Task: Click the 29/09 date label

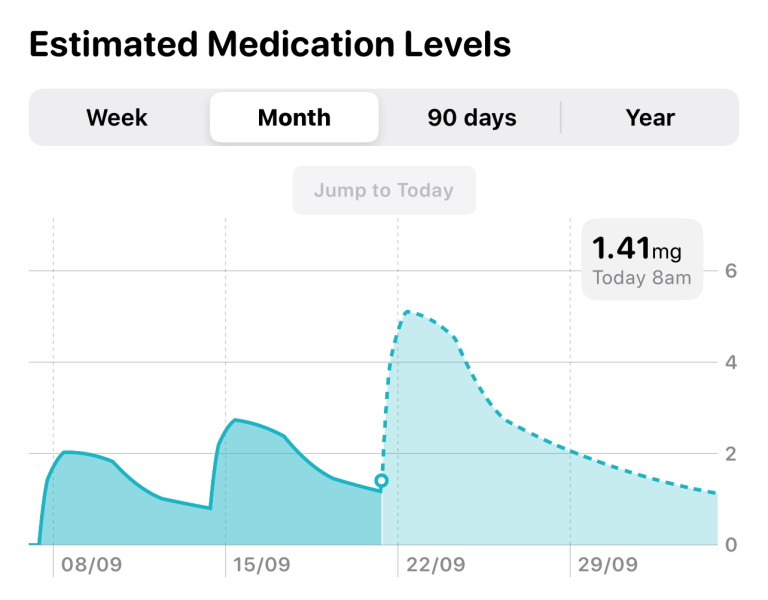Action: coord(608,565)
